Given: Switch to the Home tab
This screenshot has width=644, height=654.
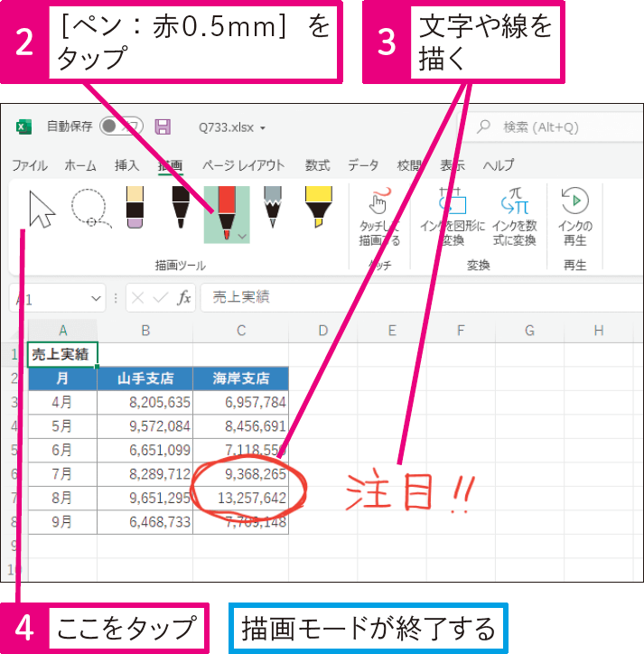Looking at the screenshot, I should (80, 165).
